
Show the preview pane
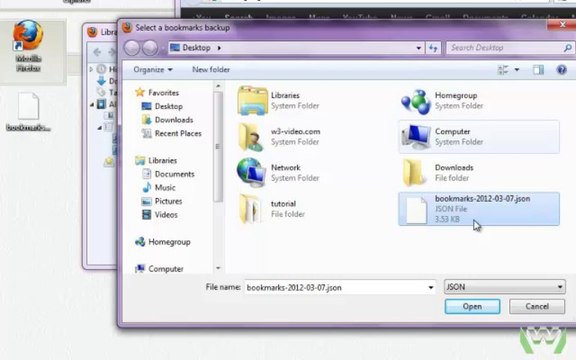(538, 69)
